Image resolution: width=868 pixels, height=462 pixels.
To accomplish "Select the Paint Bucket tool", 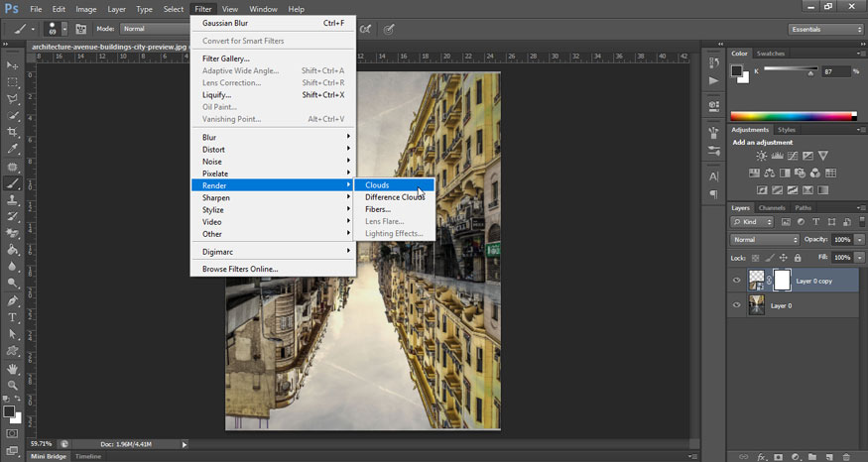I will pos(12,250).
